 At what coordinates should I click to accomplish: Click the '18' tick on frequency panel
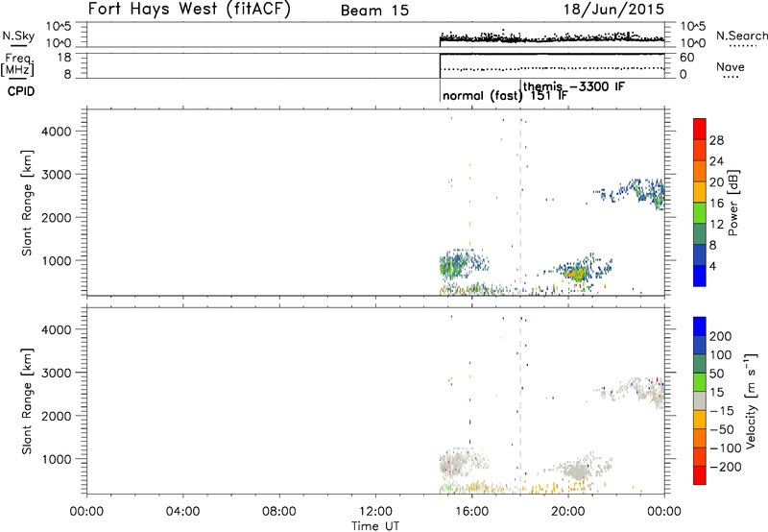click(x=64, y=58)
